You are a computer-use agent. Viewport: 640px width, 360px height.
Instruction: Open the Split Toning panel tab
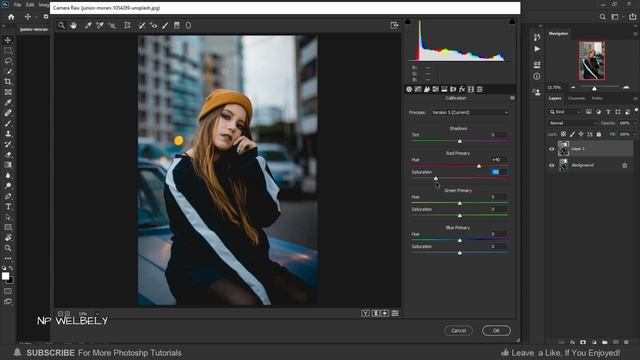(x=444, y=89)
